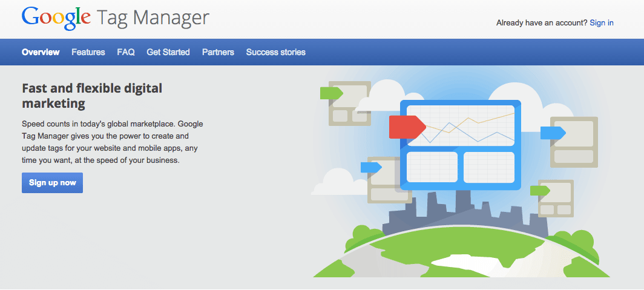
Task: Click the 'Fast and flexible digital marketing' heading
Action: pos(92,95)
